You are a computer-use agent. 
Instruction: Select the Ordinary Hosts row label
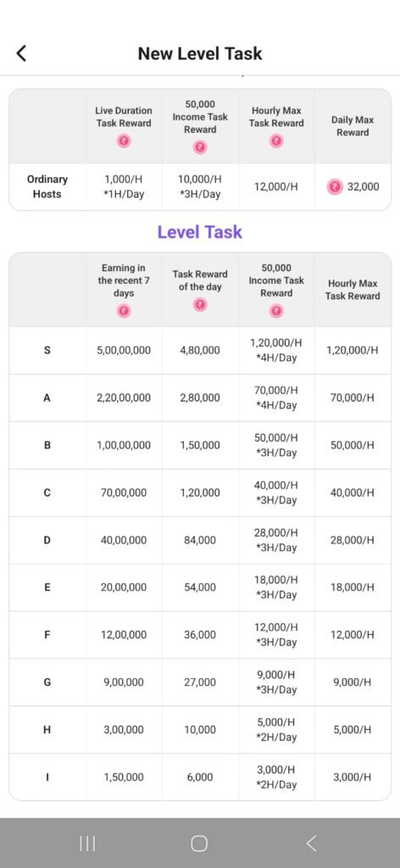(47, 186)
